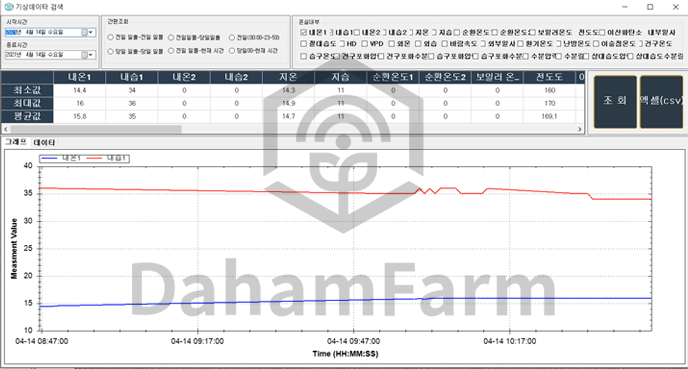The image size is (688, 369).
Task: Click the horizontal scrollbar thumb under the table
Action: coord(96,129)
